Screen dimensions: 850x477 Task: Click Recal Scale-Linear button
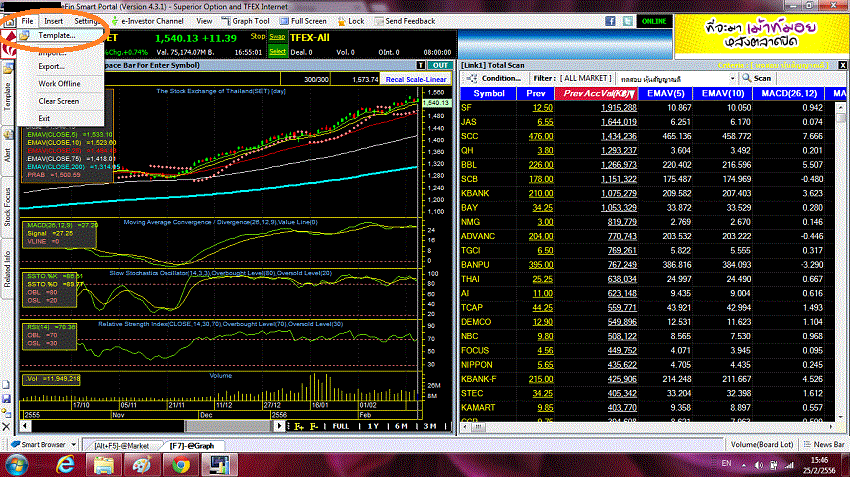point(416,79)
